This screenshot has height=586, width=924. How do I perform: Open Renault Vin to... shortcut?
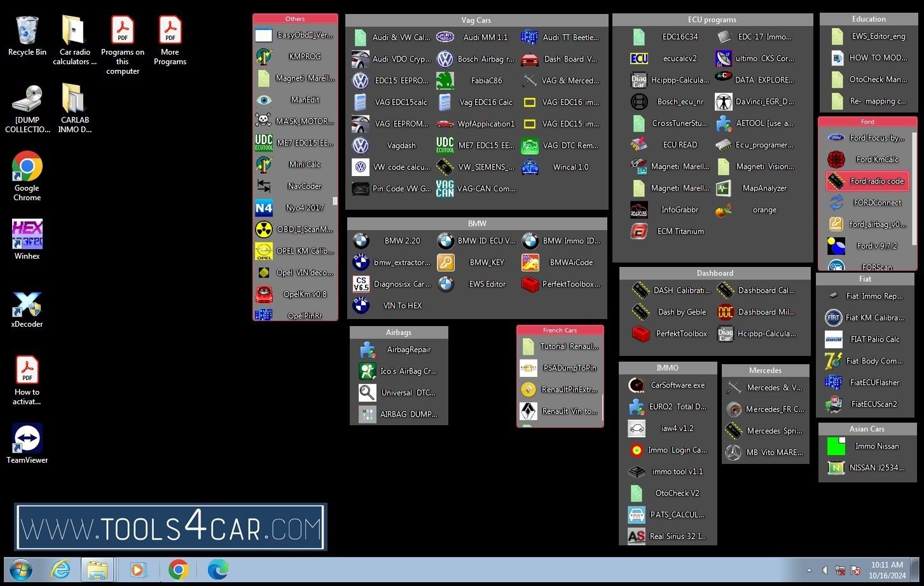pyautogui.click(x=560, y=411)
